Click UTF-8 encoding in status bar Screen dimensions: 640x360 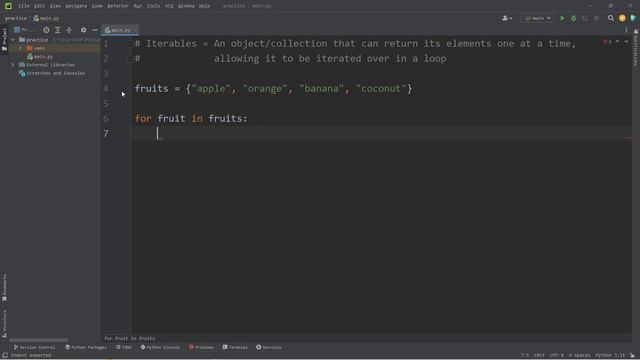pos(556,355)
